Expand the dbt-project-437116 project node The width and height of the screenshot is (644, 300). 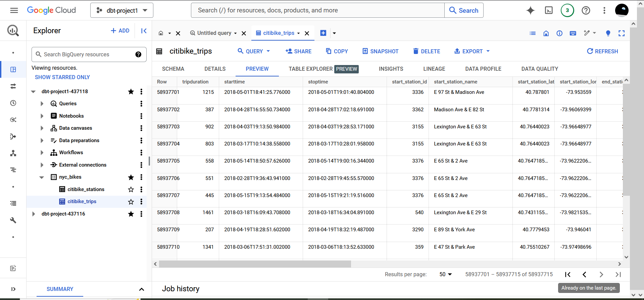[x=33, y=214]
